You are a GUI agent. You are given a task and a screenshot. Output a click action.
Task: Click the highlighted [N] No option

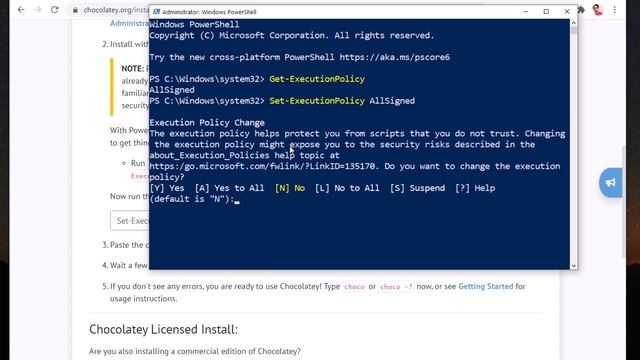click(290, 188)
